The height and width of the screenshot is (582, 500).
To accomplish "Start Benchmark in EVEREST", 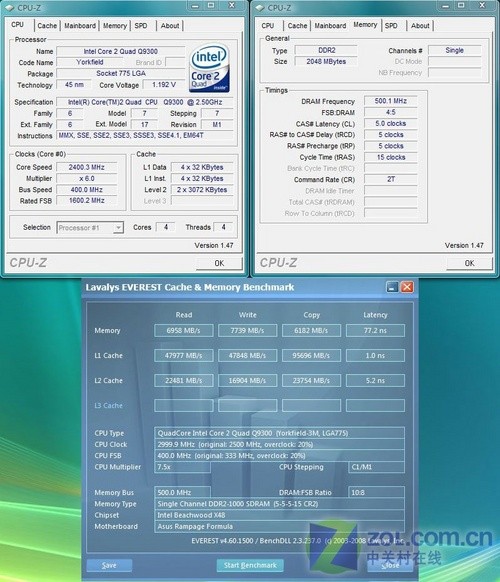I will click(250, 565).
